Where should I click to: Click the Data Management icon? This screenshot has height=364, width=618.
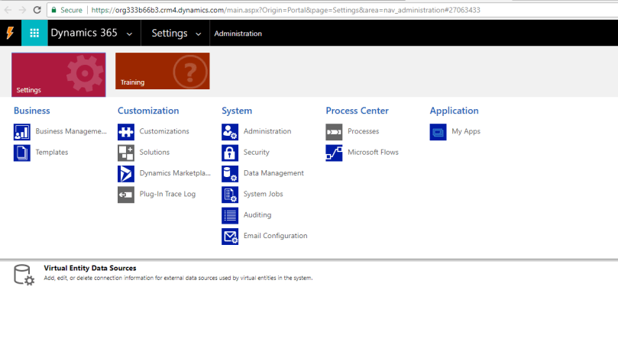click(x=230, y=174)
